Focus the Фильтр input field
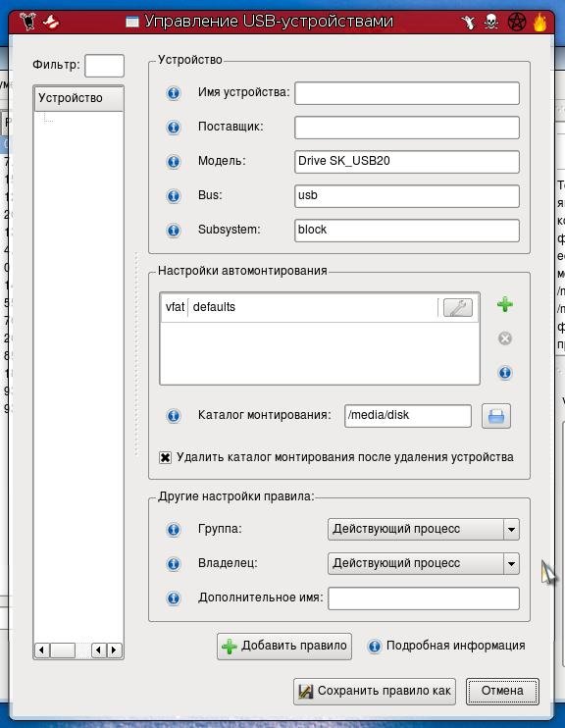 tap(104, 66)
